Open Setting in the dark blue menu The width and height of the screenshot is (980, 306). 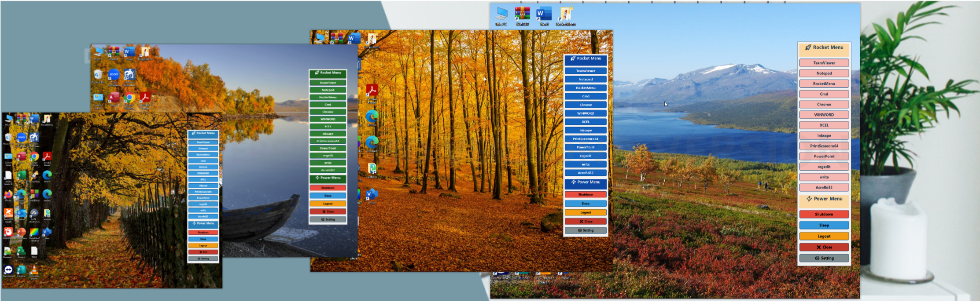point(586,230)
